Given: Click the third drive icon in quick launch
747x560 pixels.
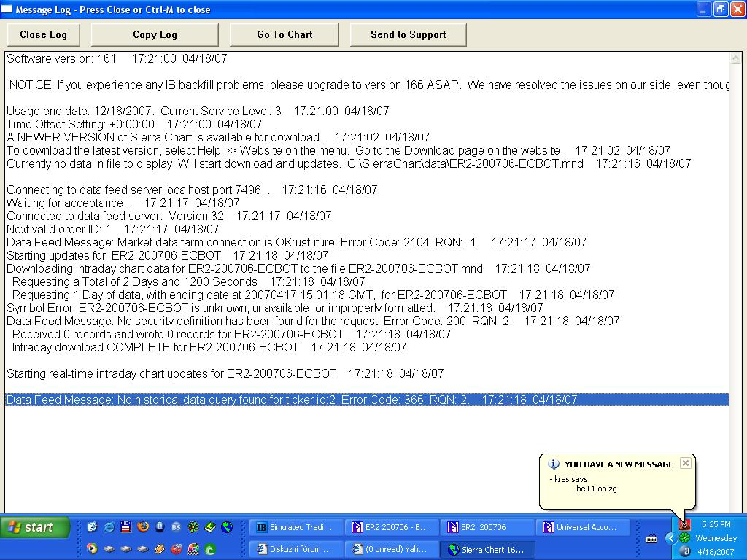Looking at the screenshot, I should pos(142,549).
